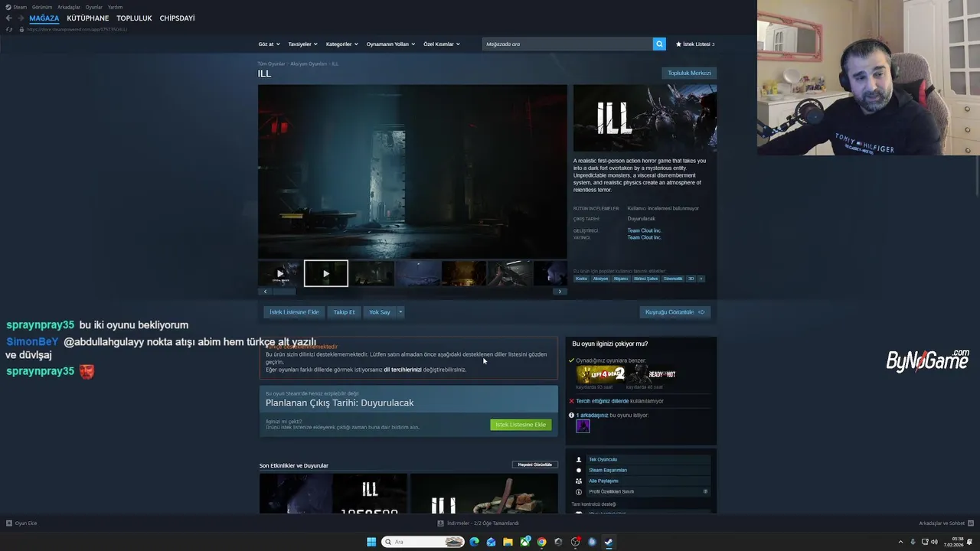The height and width of the screenshot is (551, 980).
Task: Click the Kuyruğu Görüntüle button
Action: (x=675, y=312)
